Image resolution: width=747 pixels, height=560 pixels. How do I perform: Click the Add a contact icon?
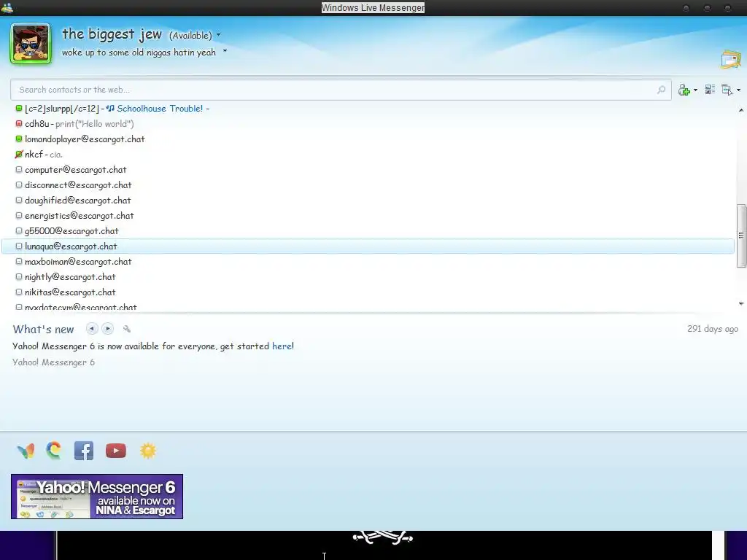click(x=684, y=90)
